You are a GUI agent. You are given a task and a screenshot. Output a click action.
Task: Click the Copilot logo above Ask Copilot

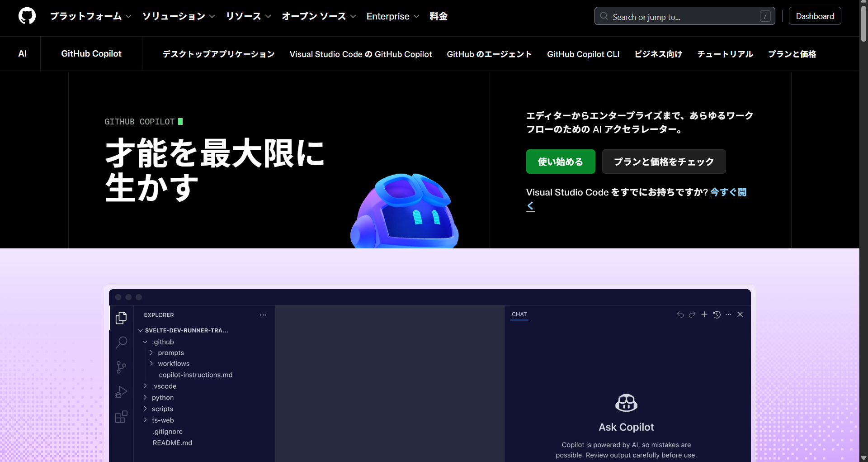coord(627,402)
